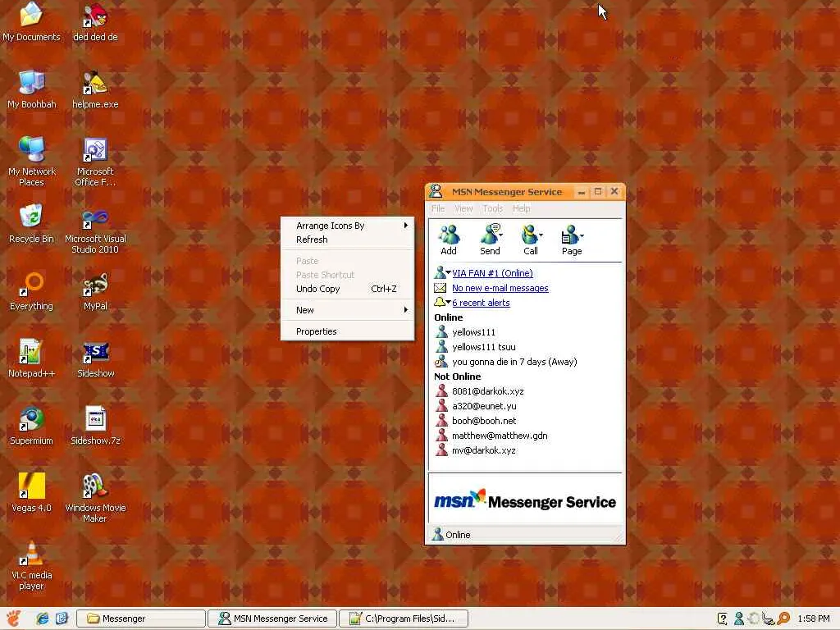840x630 pixels.
Task: Expand the Arrange Icons By submenu arrow
Action: [405, 226]
